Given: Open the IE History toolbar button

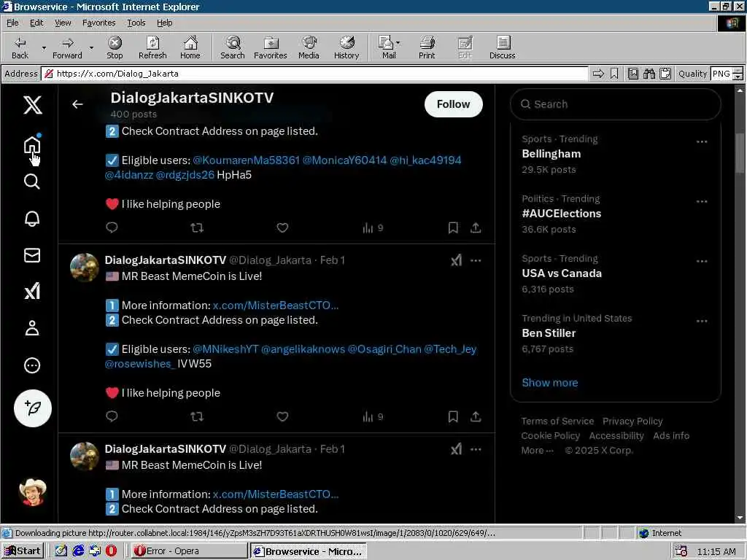Looking at the screenshot, I should coord(347,47).
